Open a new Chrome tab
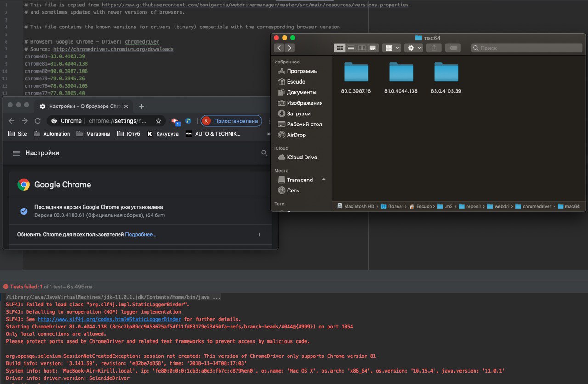 click(x=141, y=106)
